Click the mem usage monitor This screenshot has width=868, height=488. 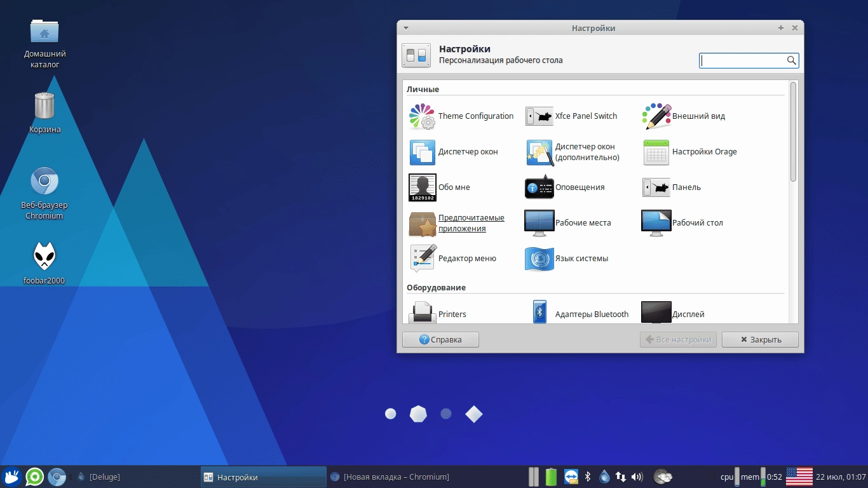(x=753, y=477)
